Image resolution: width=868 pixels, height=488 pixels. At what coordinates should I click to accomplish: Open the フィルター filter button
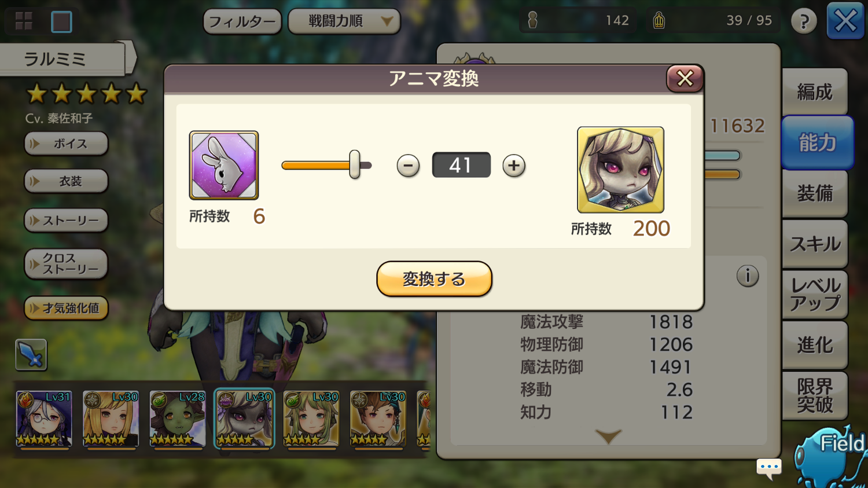pos(242,22)
